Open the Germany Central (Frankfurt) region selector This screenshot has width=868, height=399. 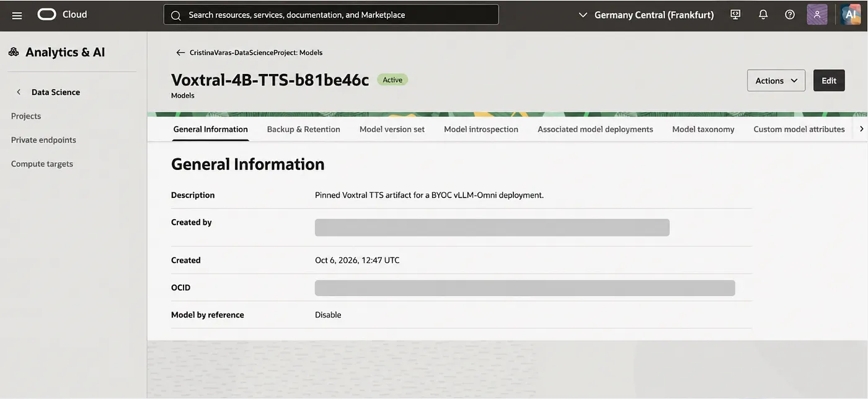tap(645, 15)
